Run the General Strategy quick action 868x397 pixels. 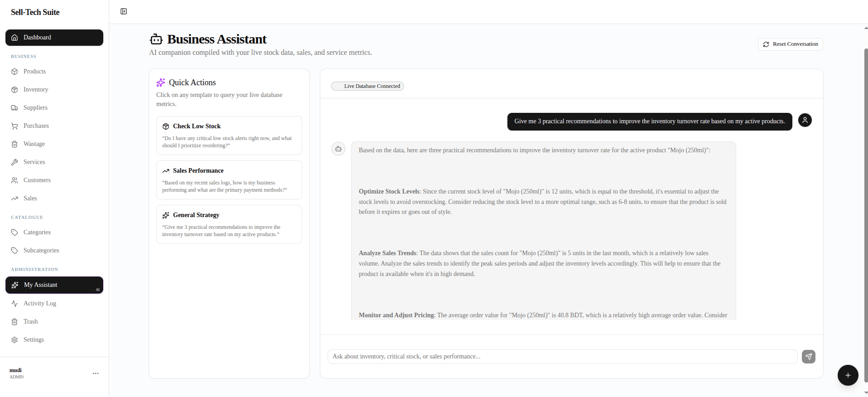point(229,224)
